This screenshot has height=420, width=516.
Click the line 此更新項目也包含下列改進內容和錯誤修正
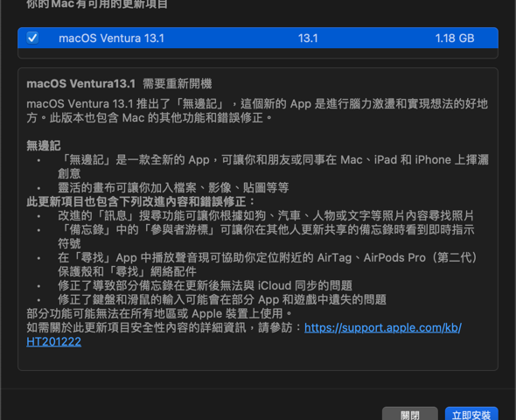(x=141, y=201)
